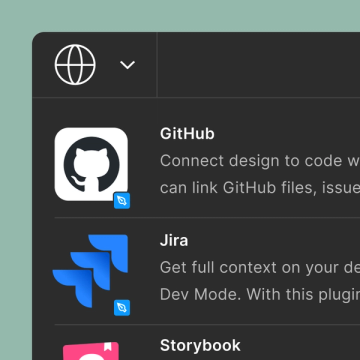Image resolution: width=360 pixels, height=360 pixels.
Task: Click the GitHub Octocat plugin logo
Action: (91, 164)
